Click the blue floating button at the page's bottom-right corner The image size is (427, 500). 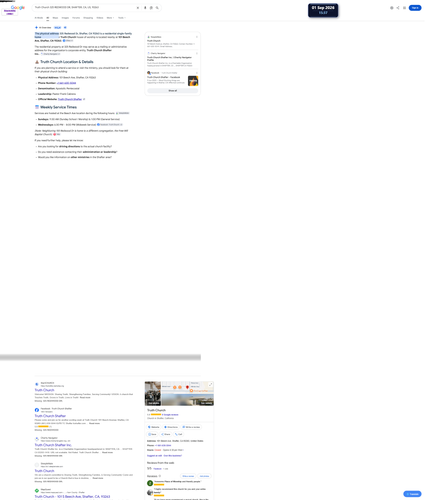coord(412,494)
